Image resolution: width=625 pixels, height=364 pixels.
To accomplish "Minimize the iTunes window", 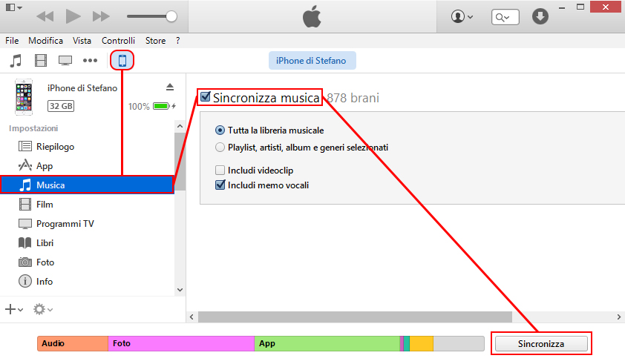I will 562,7.
